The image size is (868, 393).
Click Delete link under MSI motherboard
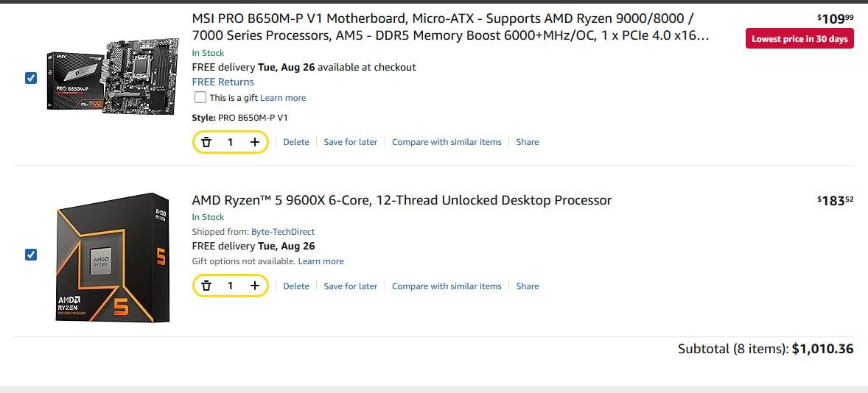pyautogui.click(x=296, y=142)
